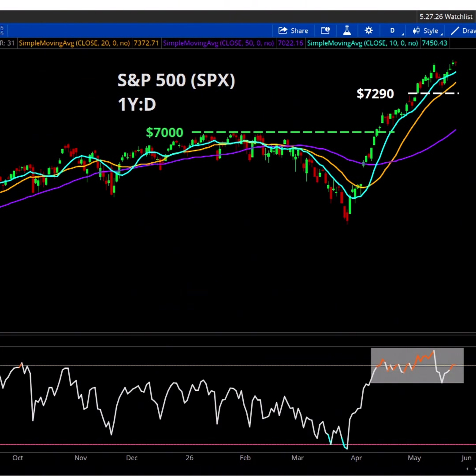Open the quick chart info window icon

click(x=325, y=31)
